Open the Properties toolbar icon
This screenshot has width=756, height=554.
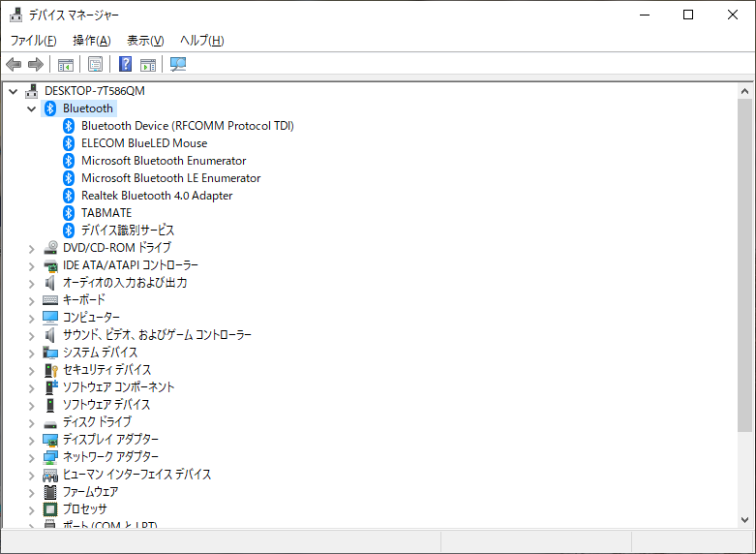point(96,64)
